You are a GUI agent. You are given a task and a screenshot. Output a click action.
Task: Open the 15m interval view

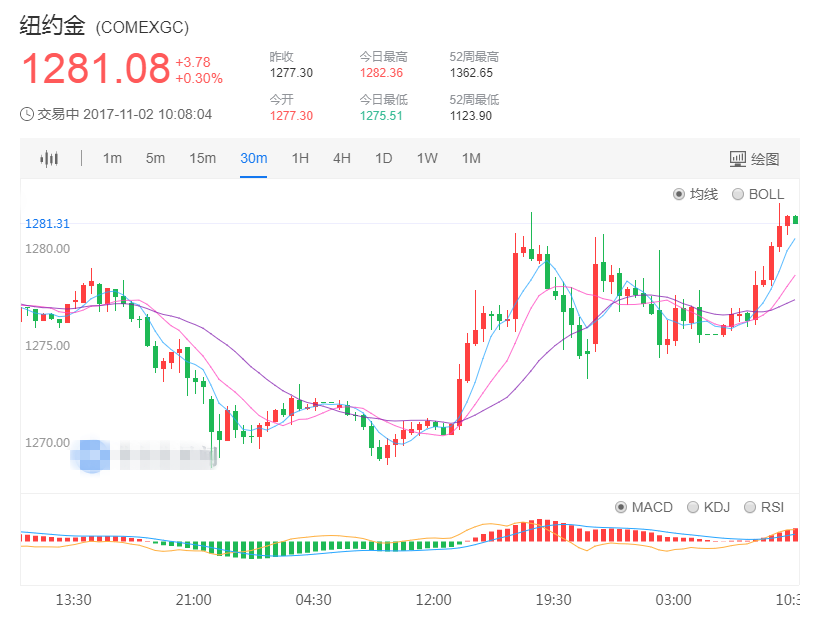(x=203, y=158)
